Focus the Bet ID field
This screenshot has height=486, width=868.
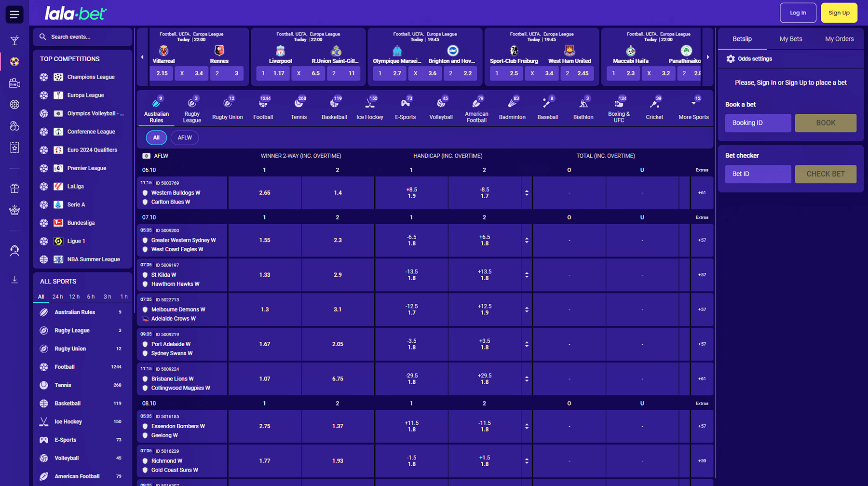pyautogui.click(x=758, y=174)
